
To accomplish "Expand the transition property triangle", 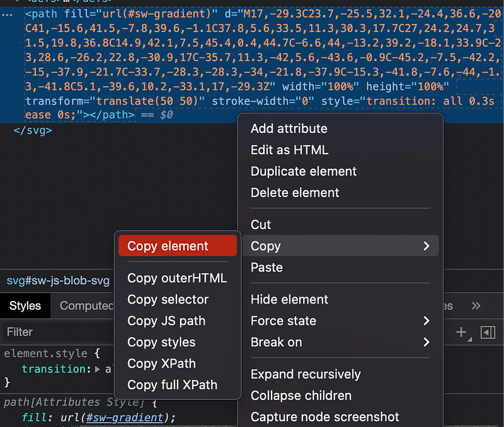I will click(x=98, y=369).
